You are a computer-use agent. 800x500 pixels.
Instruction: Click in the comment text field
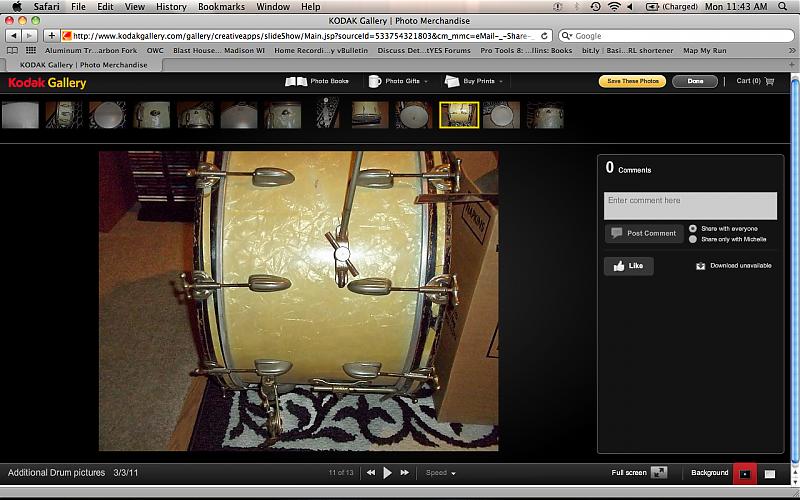click(690, 205)
